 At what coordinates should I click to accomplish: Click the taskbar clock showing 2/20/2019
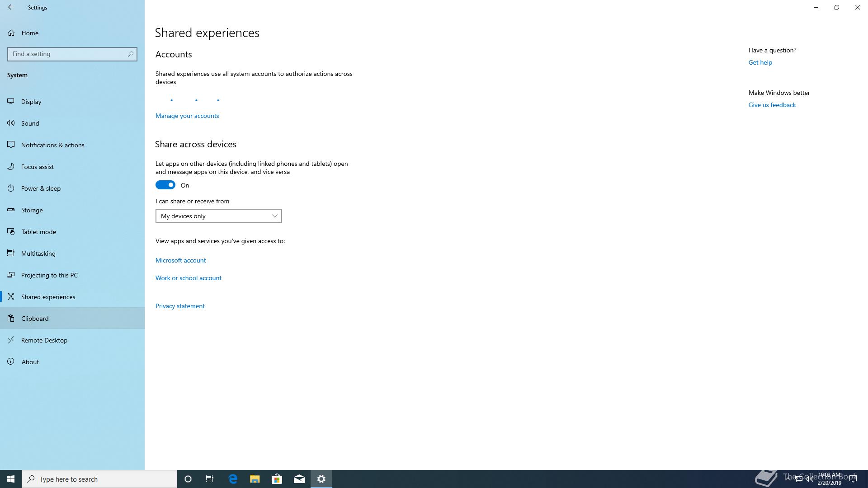tap(829, 479)
